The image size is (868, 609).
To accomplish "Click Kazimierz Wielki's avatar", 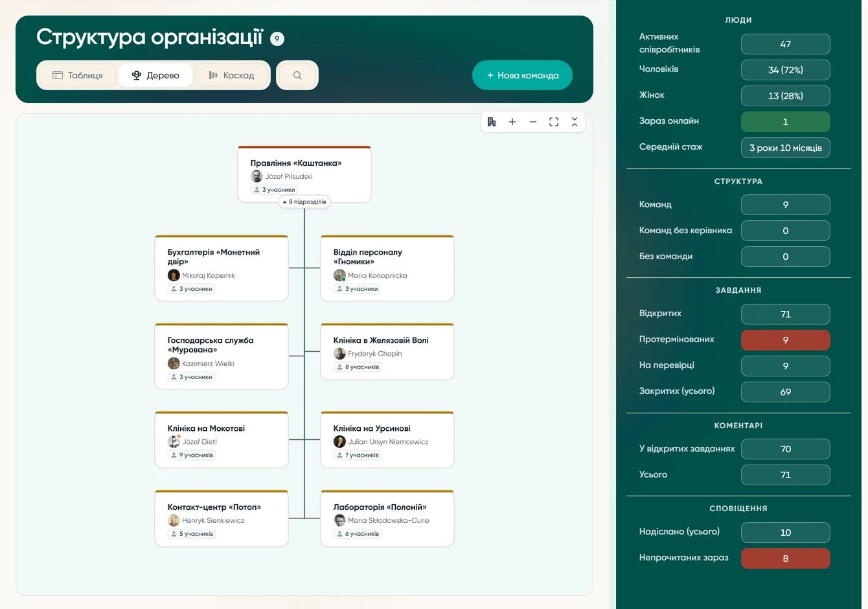I will click(x=174, y=363).
